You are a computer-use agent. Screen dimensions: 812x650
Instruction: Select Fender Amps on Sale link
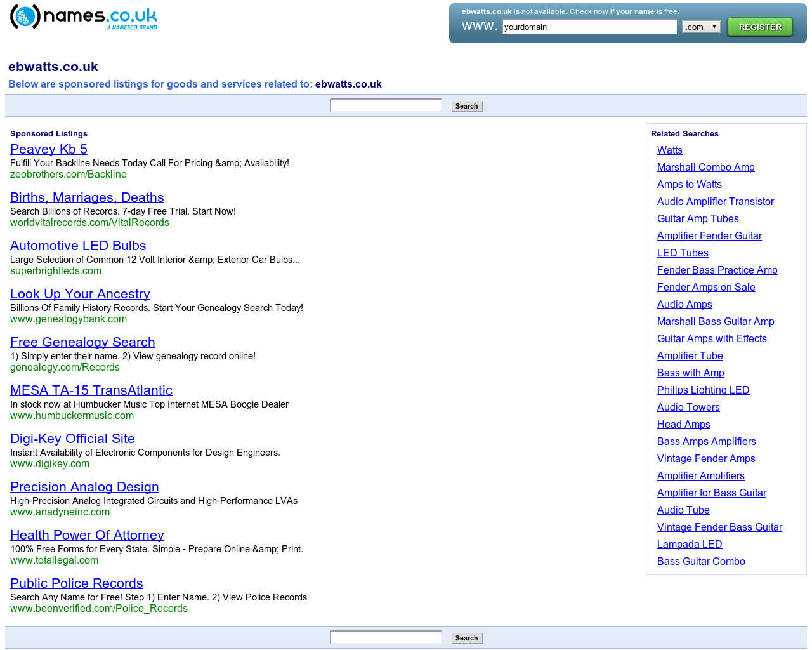pos(706,288)
